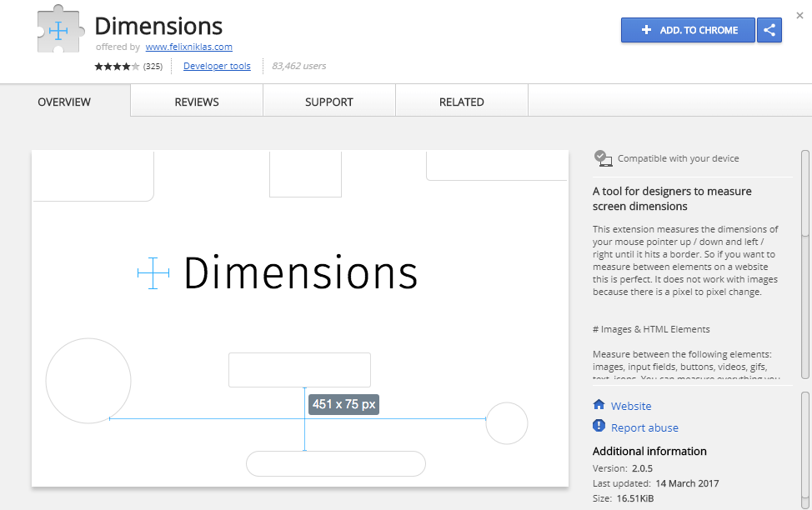
Task: Expand the Additional information section
Action: point(649,451)
